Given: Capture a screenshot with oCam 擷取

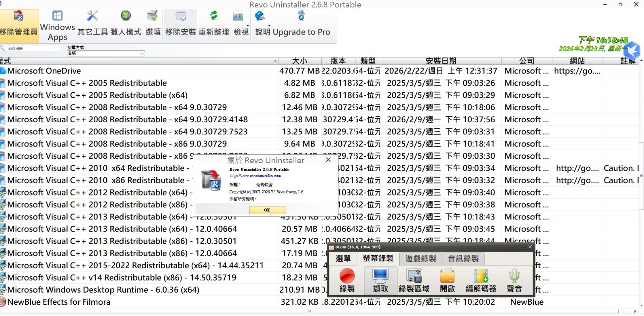Looking at the screenshot, I should tap(380, 280).
